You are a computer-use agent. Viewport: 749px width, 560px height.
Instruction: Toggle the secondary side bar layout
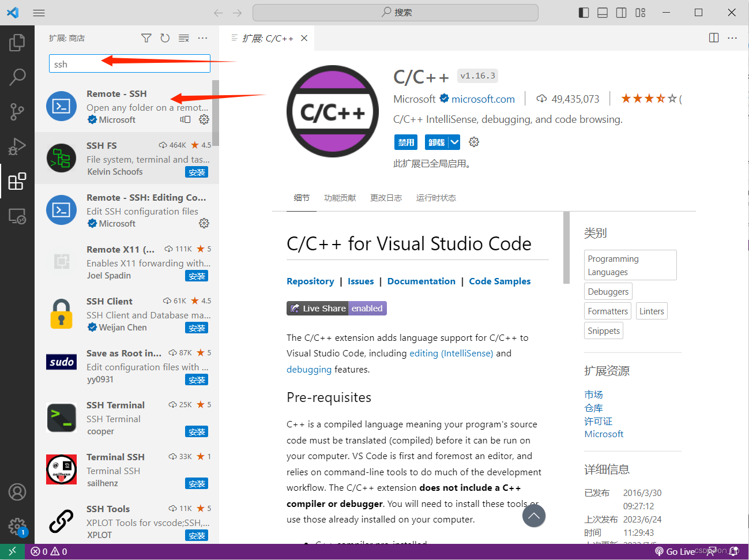tap(622, 13)
